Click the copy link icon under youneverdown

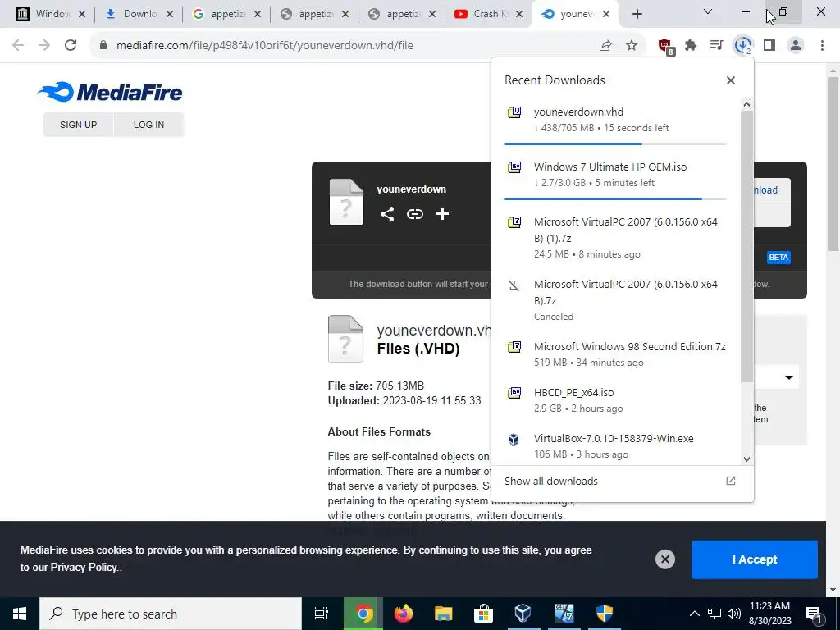pyautogui.click(x=414, y=214)
